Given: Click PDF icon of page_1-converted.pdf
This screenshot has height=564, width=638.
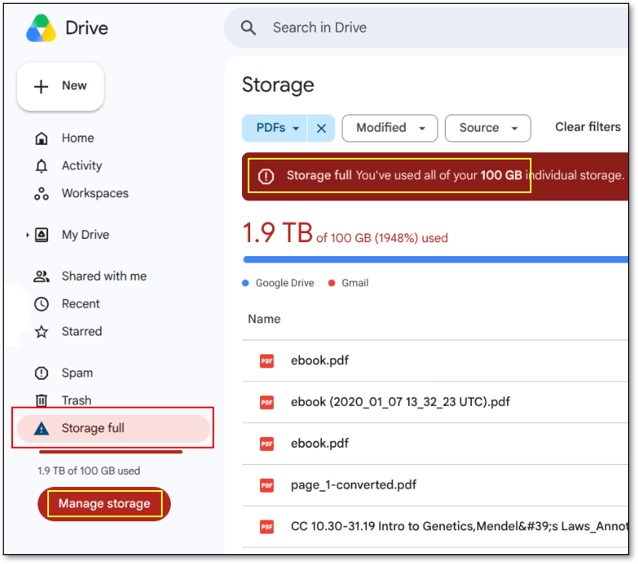Looking at the screenshot, I should (x=267, y=485).
